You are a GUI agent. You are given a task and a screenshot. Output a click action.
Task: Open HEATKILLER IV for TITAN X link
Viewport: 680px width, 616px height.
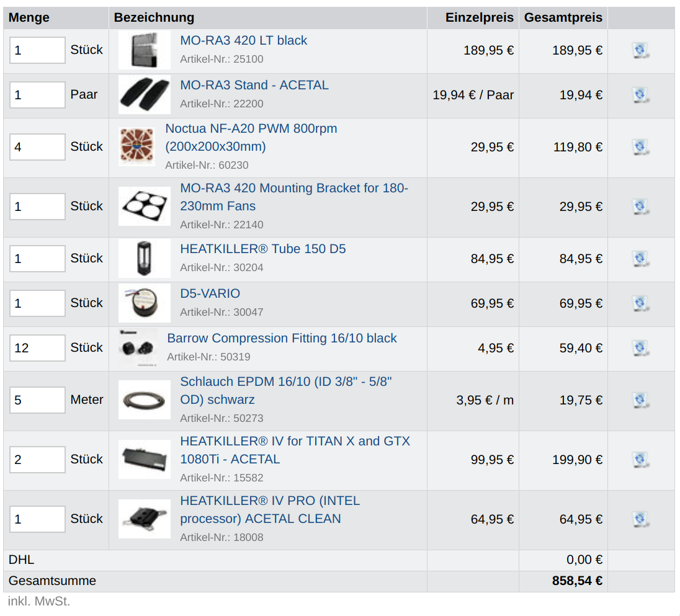point(295,450)
